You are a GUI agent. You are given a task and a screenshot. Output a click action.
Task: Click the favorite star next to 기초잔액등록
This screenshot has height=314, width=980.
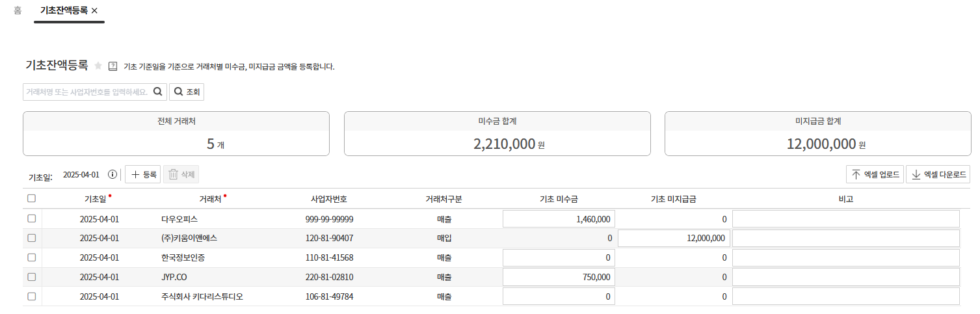pyautogui.click(x=98, y=66)
